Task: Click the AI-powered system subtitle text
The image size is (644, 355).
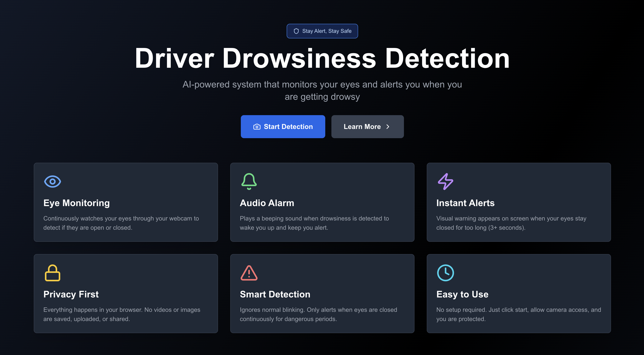Action: pyautogui.click(x=322, y=91)
